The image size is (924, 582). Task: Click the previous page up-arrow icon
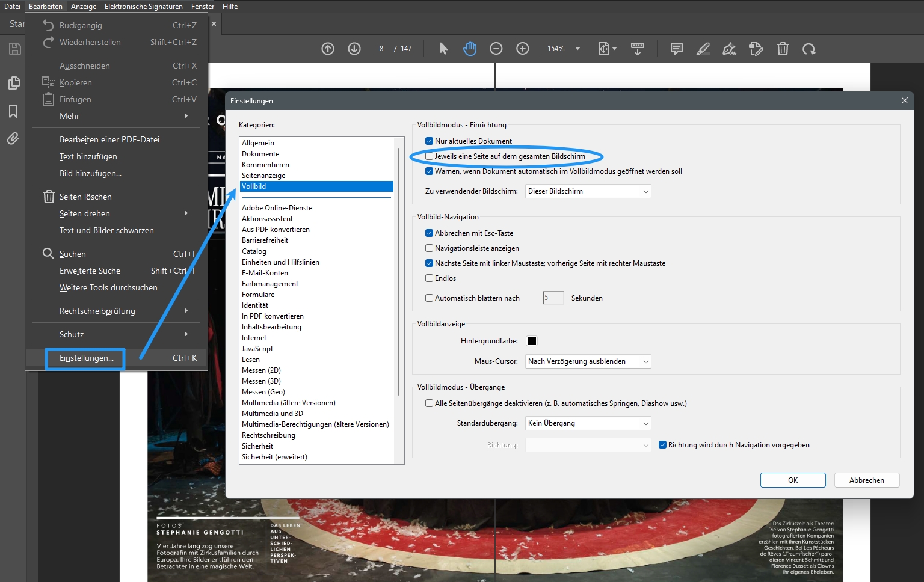[328, 49]
